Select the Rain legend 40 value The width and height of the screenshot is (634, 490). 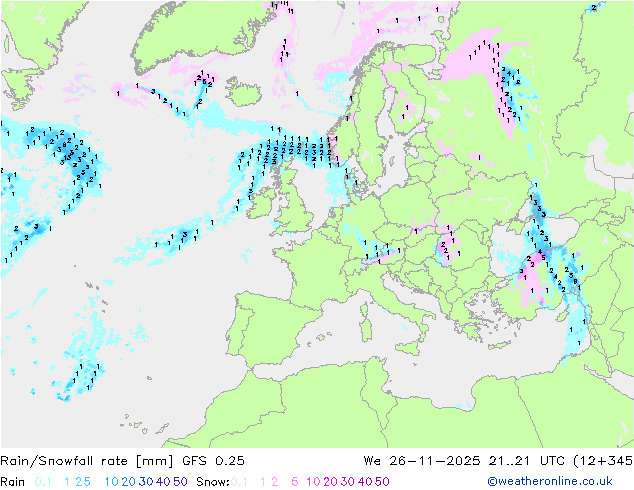point(163,482)
